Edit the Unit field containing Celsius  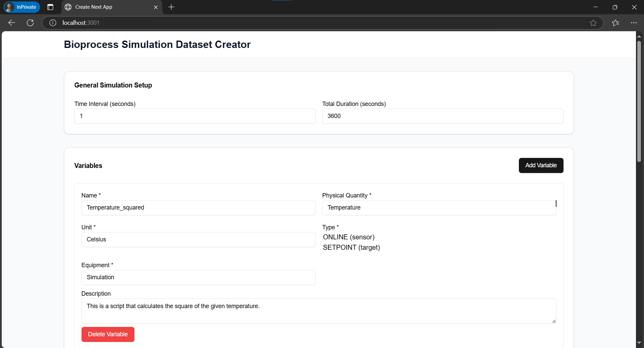[x=198, y=239]
